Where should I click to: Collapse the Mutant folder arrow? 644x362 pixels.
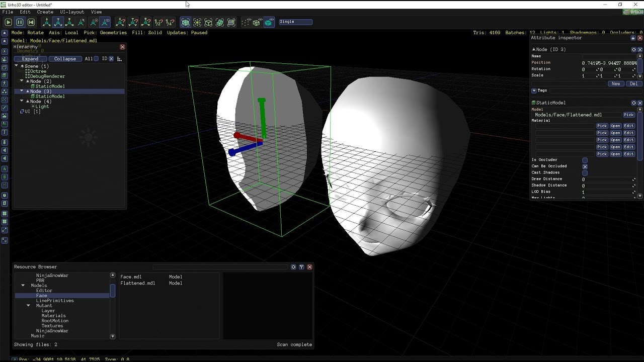[28, 306]
